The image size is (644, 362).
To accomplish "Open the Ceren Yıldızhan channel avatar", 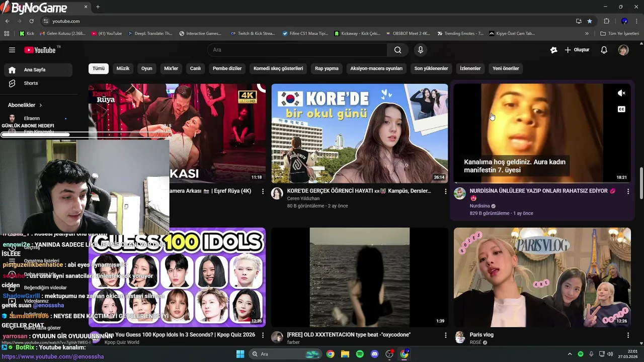I will tap(277, 194).
